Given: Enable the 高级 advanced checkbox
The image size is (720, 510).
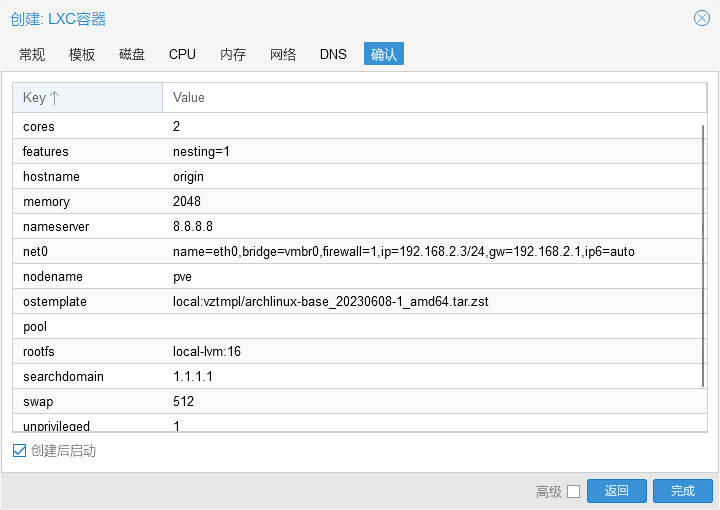Looking at the screenshot, I should point(573,491).
